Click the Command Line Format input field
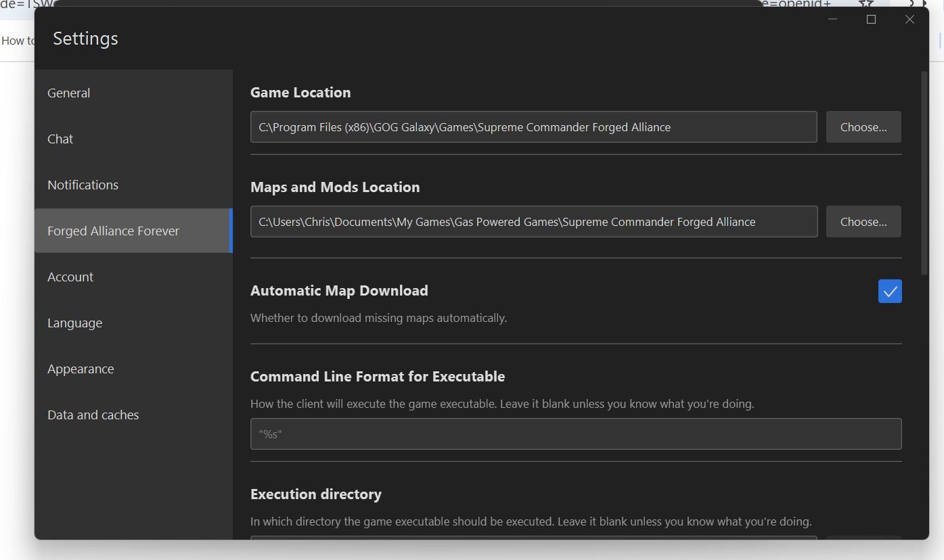The height and width of the screenshot is (560, 944). (576, 434)
